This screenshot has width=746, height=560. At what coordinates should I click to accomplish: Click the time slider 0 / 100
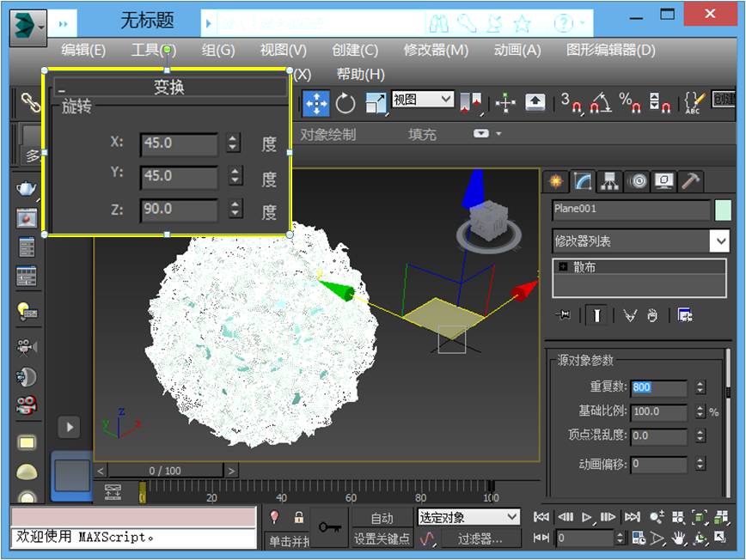click(x=166, y=471)
